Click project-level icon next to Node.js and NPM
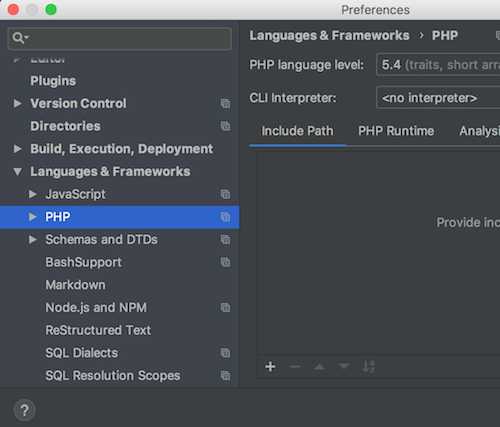500x427 pixels. pos(225,307)
